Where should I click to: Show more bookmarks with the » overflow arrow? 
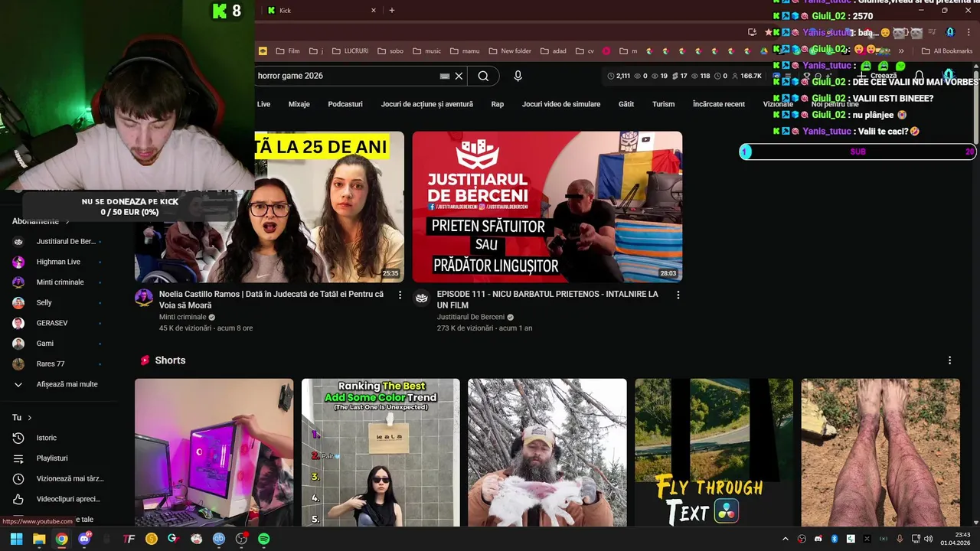(901, 51)
